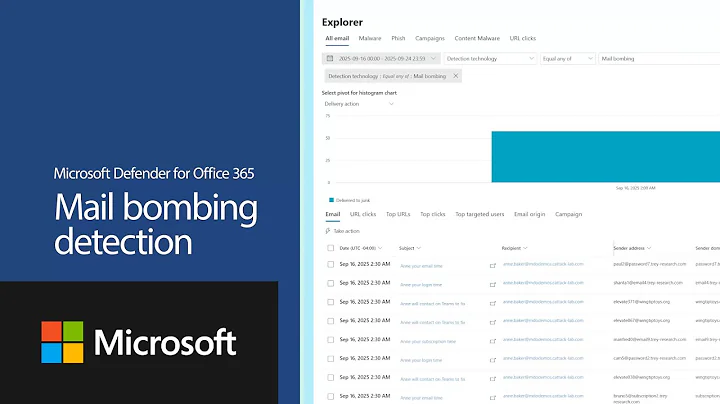Screen dimensions: 720x404
Task: Open the date range picker dropdown
Action: [381, 58]
